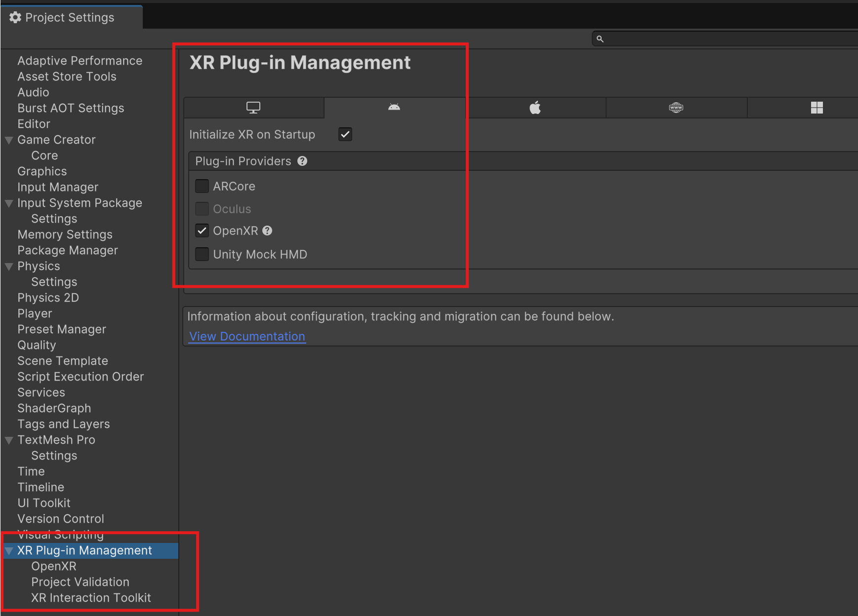
Task: Open the View Documentation link
Action: pyautogui.click(x=247, y=336)
